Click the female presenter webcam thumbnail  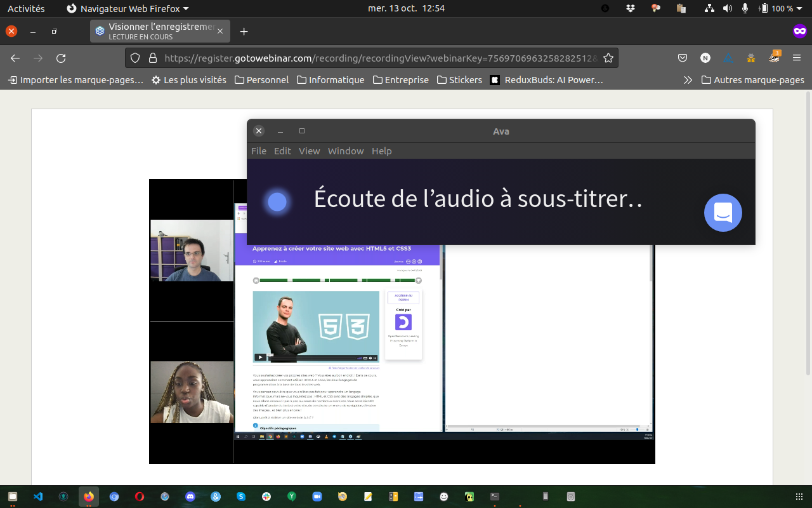(192, 392)
